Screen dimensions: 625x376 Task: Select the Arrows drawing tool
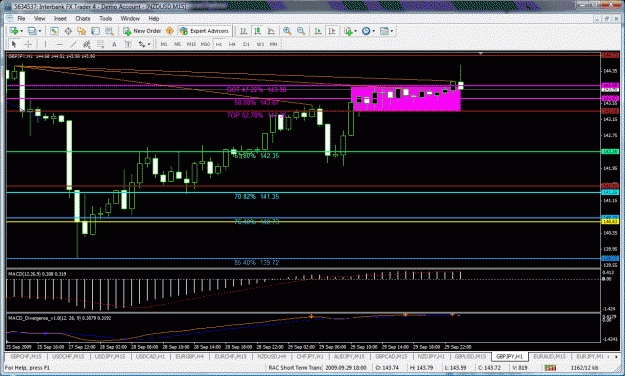[x=142, y=44]
